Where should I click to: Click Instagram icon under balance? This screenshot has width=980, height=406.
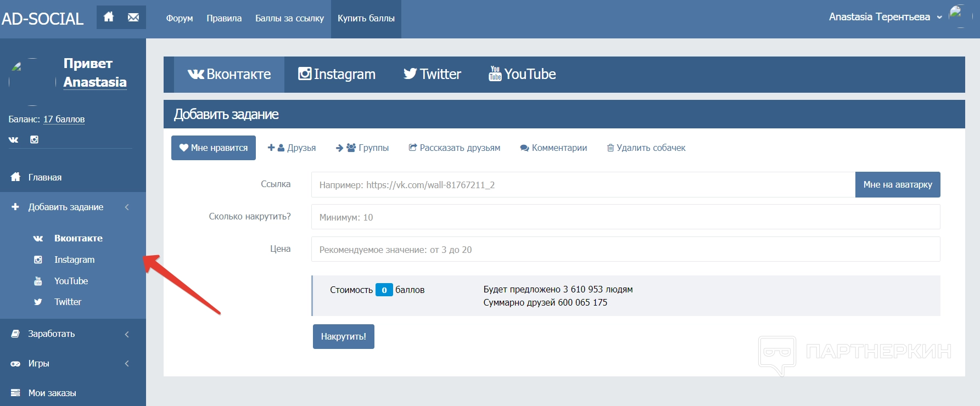click(x=34, y=139)
